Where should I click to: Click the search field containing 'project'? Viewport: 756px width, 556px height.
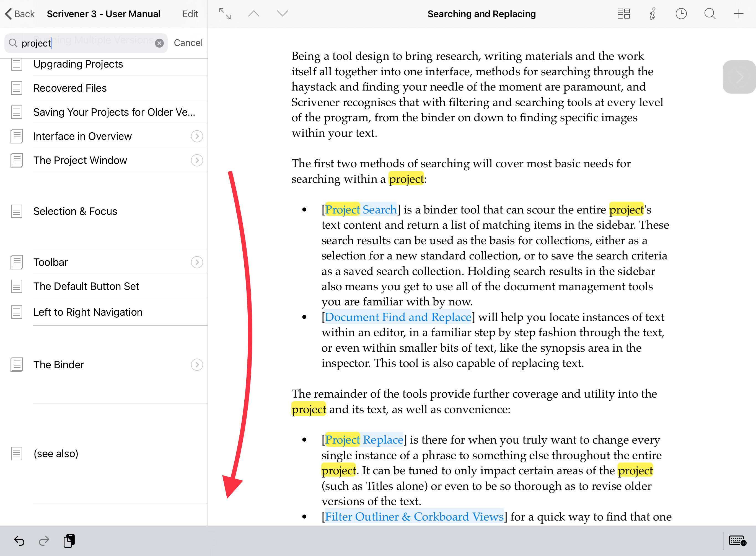point(86,43)
